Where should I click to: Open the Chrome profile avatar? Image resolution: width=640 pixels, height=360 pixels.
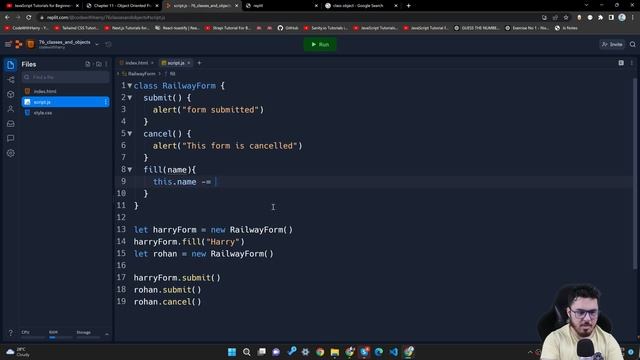click(x=622, y=18)
